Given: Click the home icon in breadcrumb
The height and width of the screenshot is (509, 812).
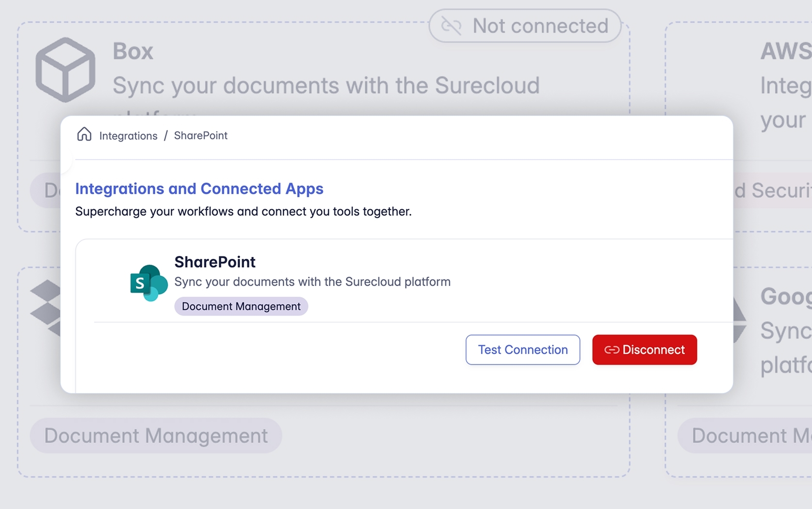Looking at the screenshot, I should tap(84, 134).
